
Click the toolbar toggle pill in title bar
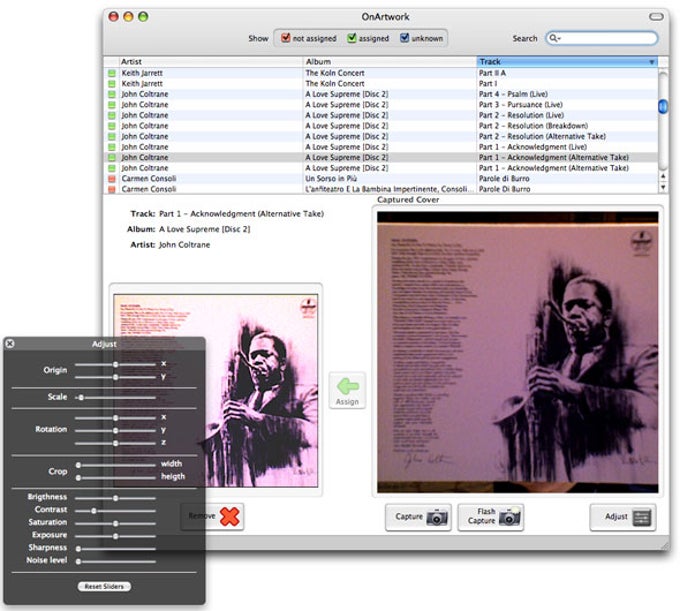pos(656,16)
